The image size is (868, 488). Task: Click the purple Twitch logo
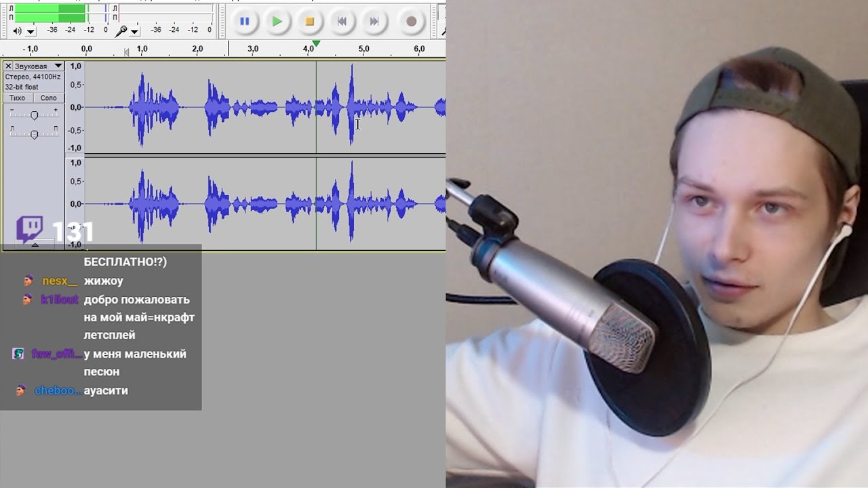tap(30, 229)
